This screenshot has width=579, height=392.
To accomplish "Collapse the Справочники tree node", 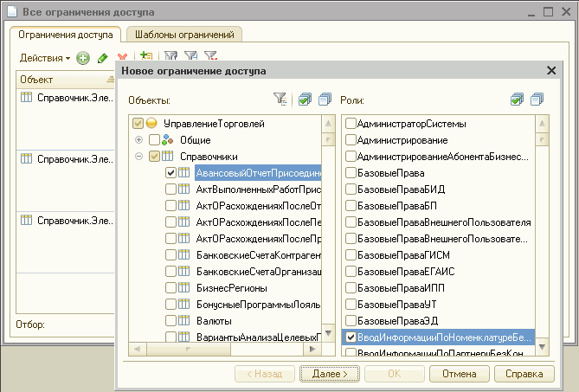I will [x=138, y=157].
